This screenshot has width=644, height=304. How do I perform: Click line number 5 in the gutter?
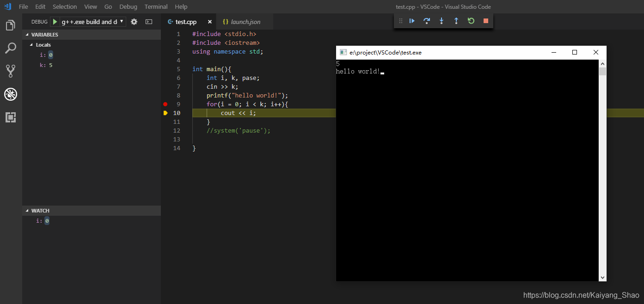coord(178,69)
